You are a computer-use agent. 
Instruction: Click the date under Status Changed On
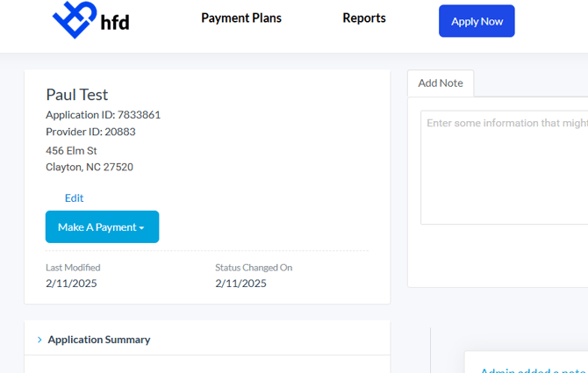(240, 283)
